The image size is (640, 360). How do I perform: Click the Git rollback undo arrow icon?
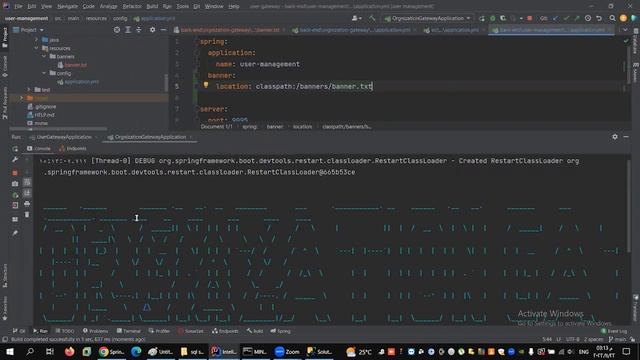[x=599, y=18]
